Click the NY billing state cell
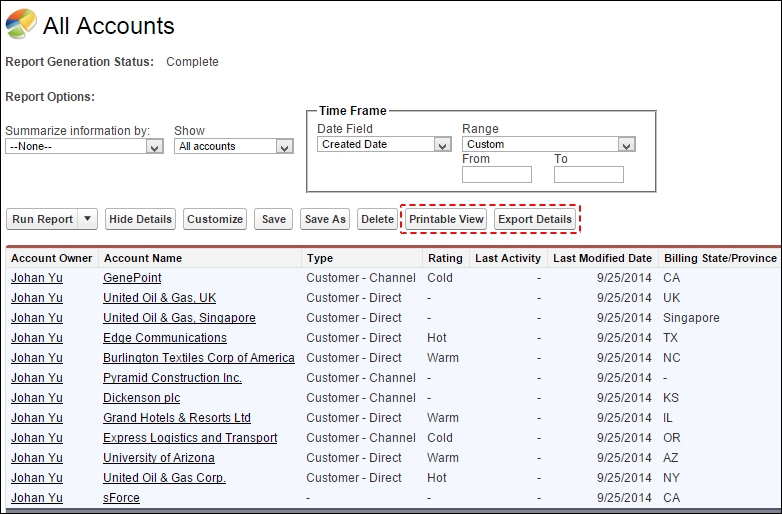 pyautogui.click(x=671, y=478)
